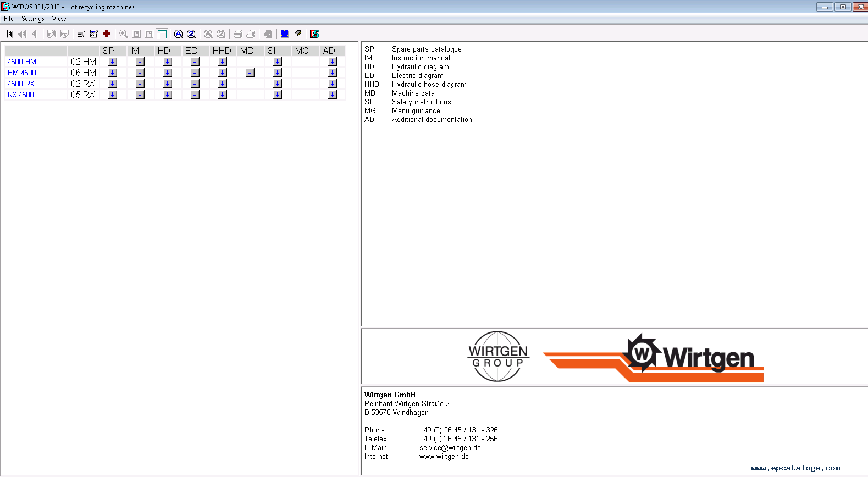Open hydraulic hose diagram for RX 4500
The height and width of the screenshot is (477, 868).
click(x=223, y=95)
